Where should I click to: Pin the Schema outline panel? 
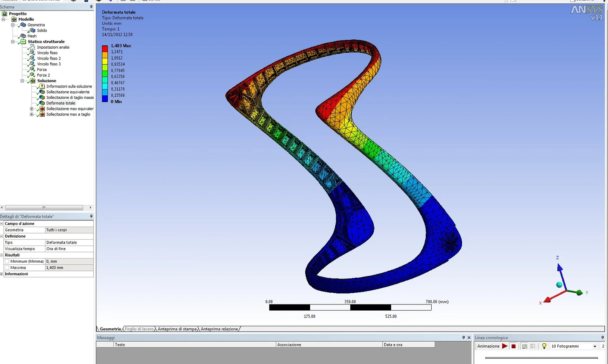(91, 7)
